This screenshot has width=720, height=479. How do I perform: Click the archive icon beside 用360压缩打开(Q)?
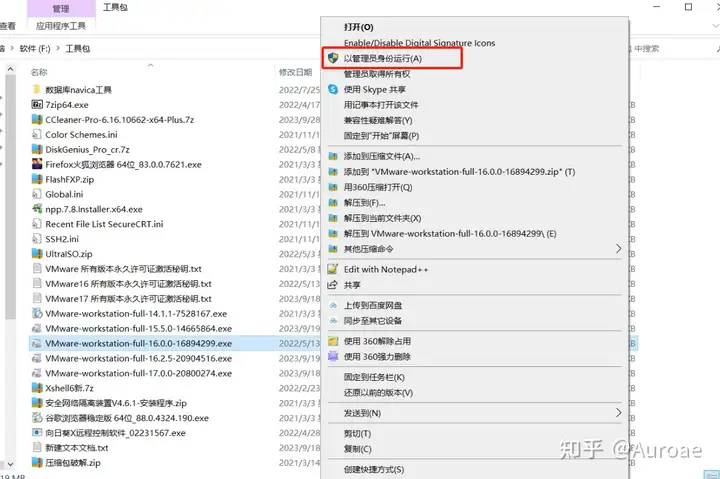333,187
